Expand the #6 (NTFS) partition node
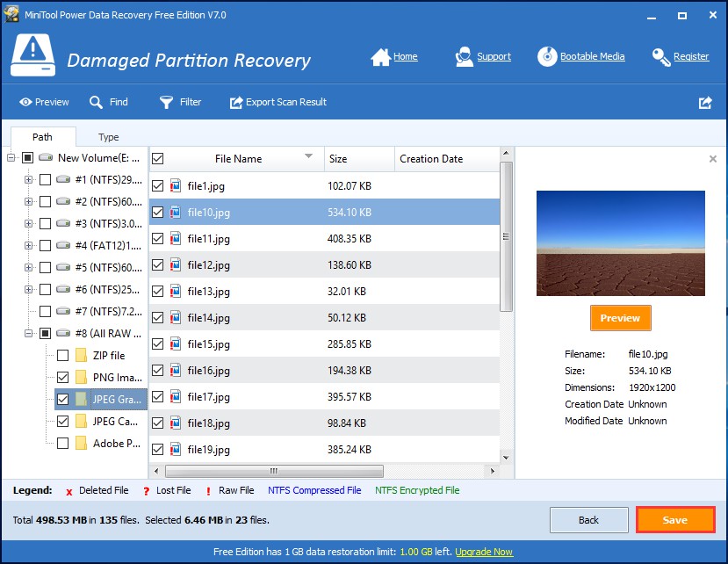728x564 pixels. 28,289
